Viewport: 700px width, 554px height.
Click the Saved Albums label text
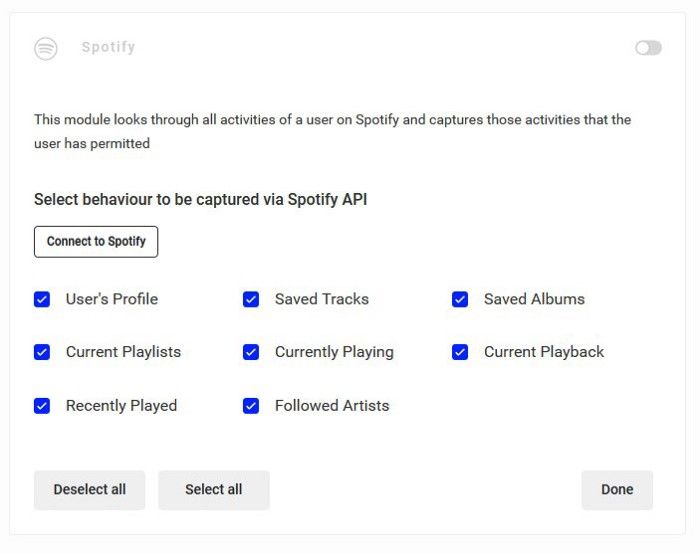534,299
